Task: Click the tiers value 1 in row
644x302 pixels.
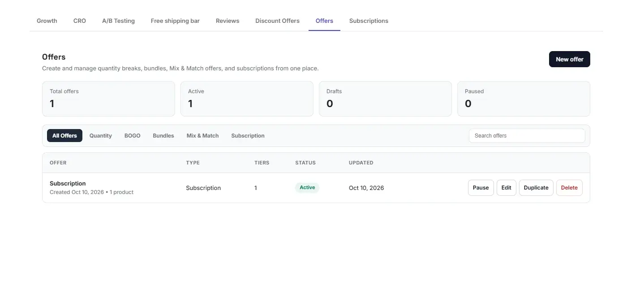Action: [256, 188]
